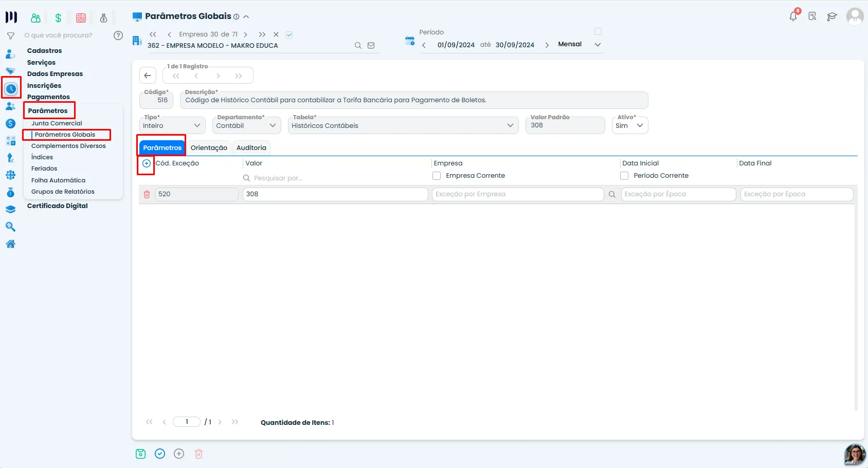
Task: Go to previous period arrow
Action: [424, 45]
